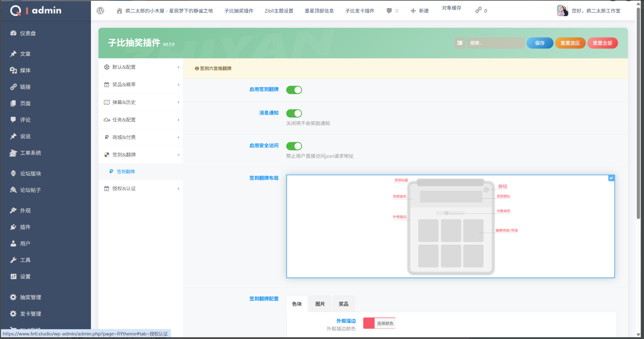The image size is (644, 339).
Task: Collapse the 签到&翻牌 section
Action: pyautogui.click(x=141, y=155)
